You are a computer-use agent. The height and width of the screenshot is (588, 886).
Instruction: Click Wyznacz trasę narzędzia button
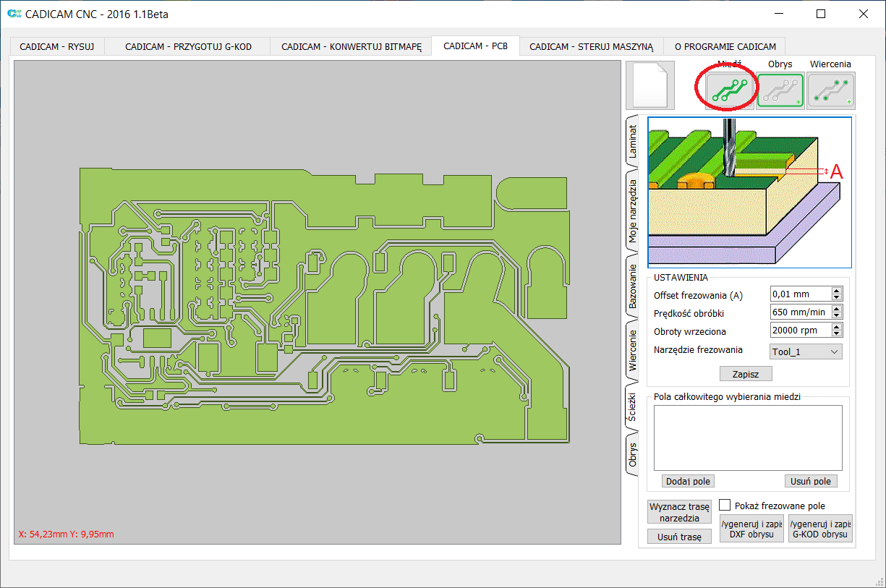680,513
